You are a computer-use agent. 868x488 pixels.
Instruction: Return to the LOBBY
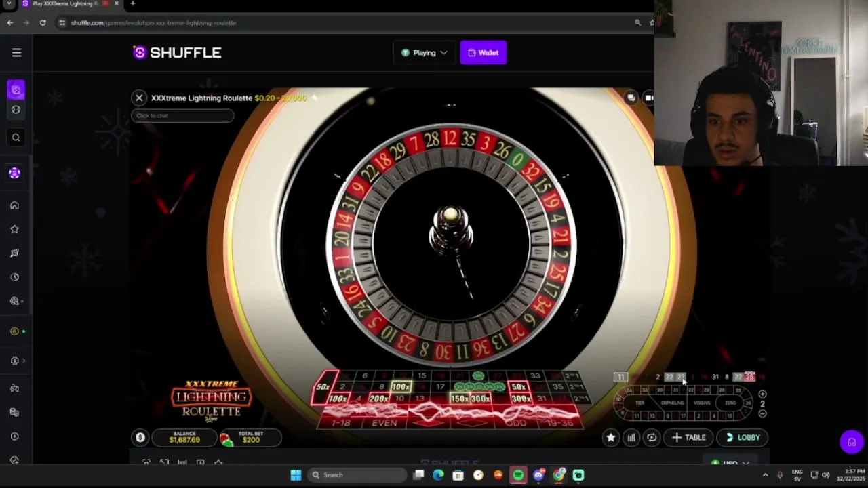coord(742,438)
